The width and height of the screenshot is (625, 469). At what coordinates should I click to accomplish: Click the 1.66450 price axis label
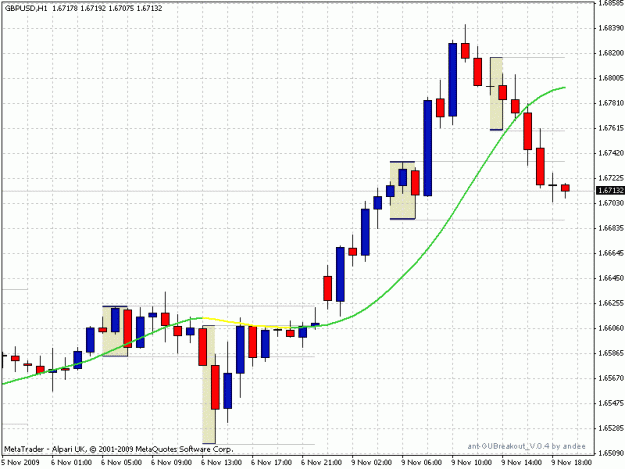[x=611, y=278]
